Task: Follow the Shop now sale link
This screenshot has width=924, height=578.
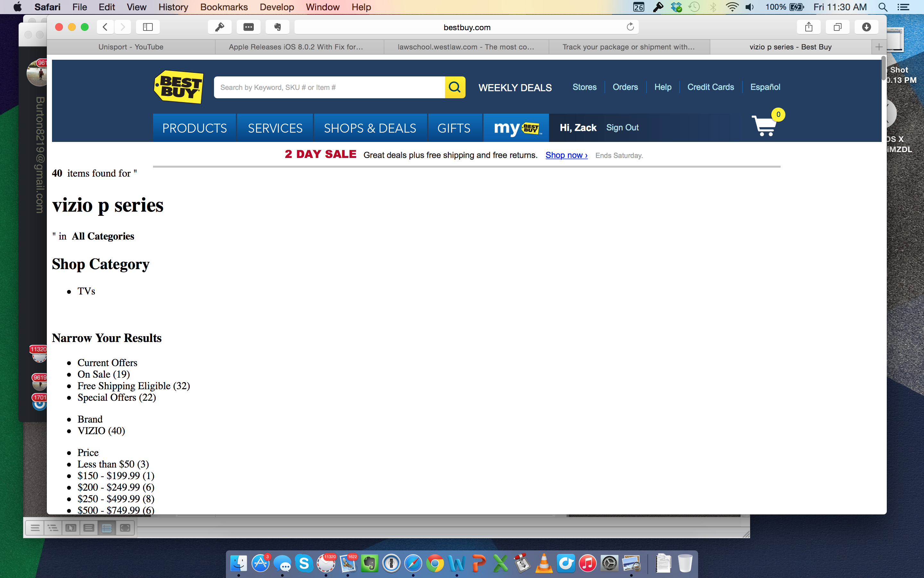Action: pos(566,155)
